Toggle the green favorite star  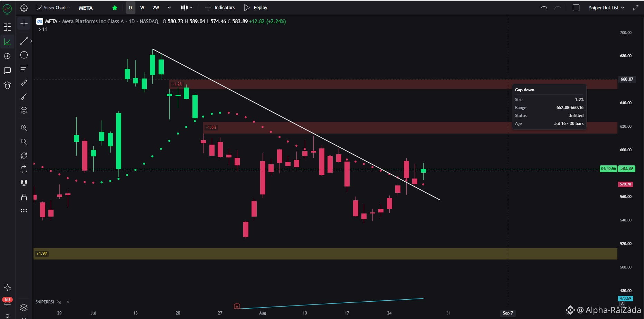[115, 8]
